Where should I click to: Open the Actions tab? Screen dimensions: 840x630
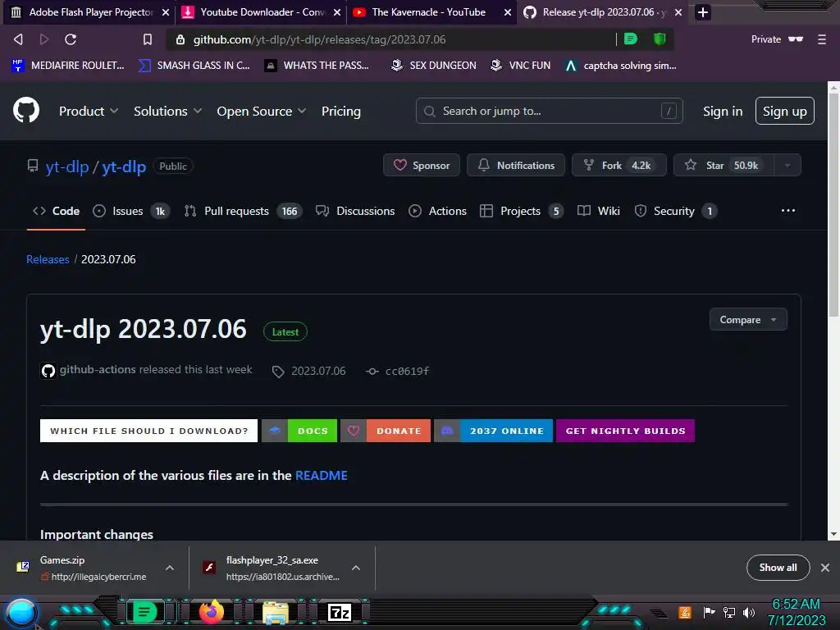pos(438,211)
